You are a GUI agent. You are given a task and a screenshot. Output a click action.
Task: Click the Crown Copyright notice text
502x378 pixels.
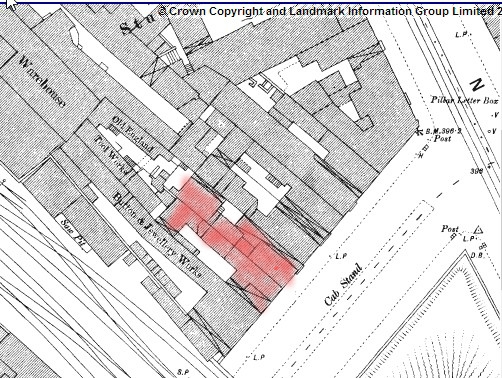[x=329, y=11]
